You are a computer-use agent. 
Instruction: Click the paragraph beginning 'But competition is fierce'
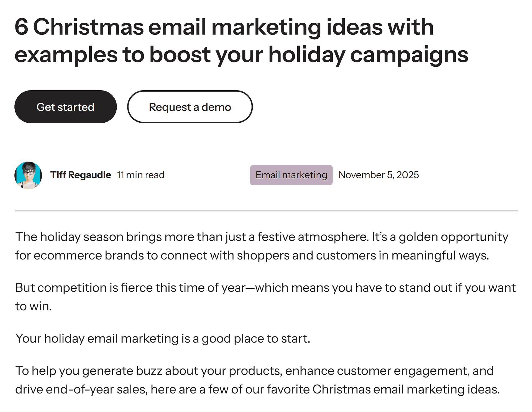click(x=265, y=297)
